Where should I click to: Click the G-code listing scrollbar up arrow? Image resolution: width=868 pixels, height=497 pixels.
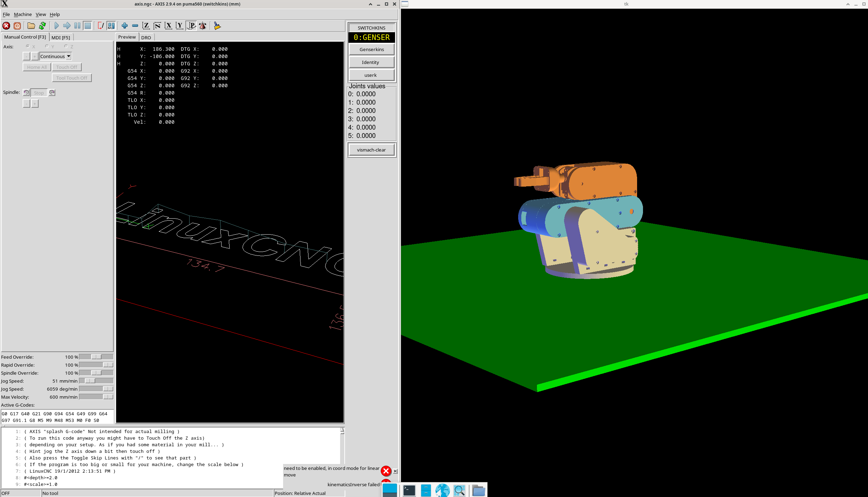click(x=342, y=430)
